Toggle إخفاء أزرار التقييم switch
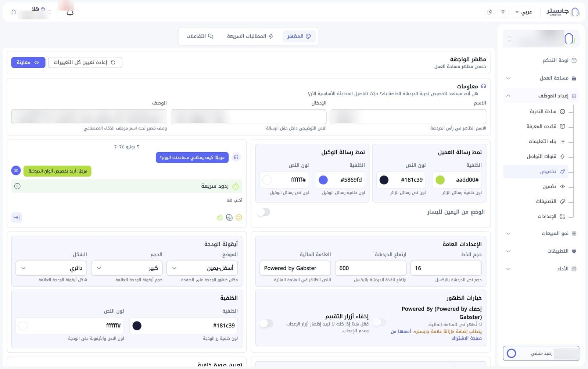 266,323
